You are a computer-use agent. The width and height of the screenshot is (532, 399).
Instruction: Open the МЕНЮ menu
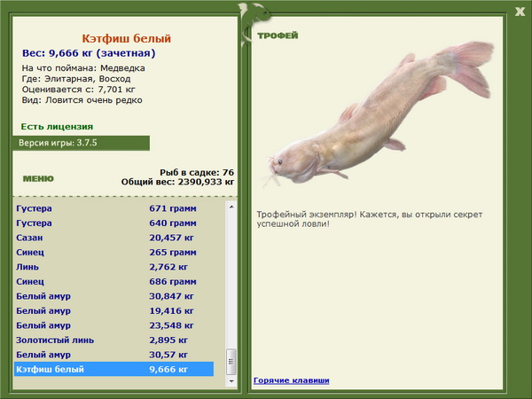38,179
